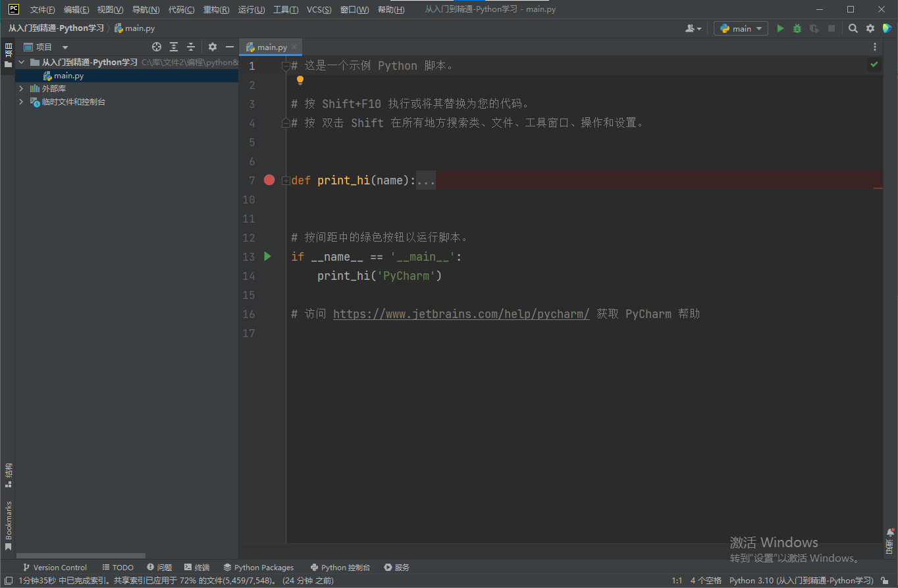Click the main.py breadcrumb in navigation bar

pos(135,28)
